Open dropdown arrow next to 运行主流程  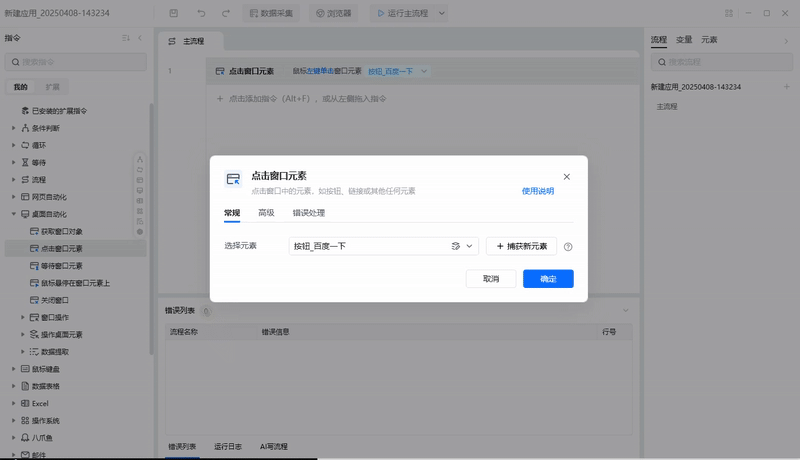pos(441,13)
